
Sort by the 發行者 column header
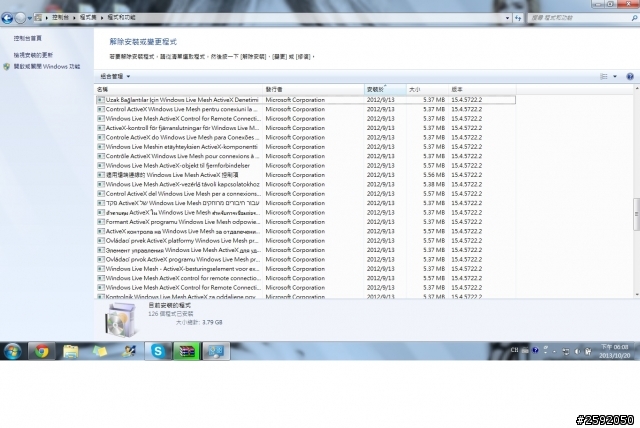(313, 89)
